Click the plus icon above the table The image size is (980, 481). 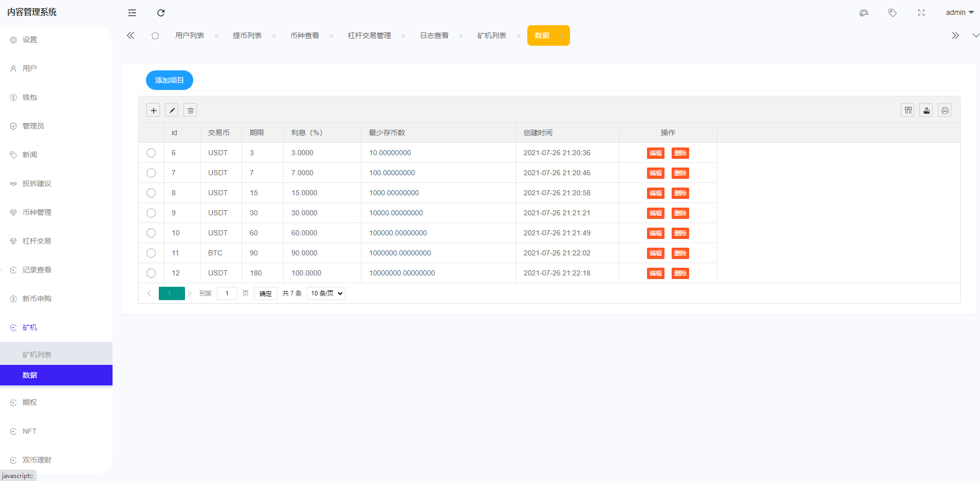pos(153,110)
